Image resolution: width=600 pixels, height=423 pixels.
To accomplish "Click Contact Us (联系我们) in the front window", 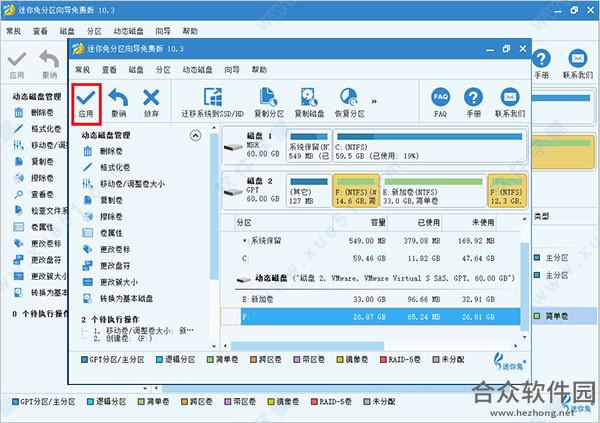I will 510,103.
